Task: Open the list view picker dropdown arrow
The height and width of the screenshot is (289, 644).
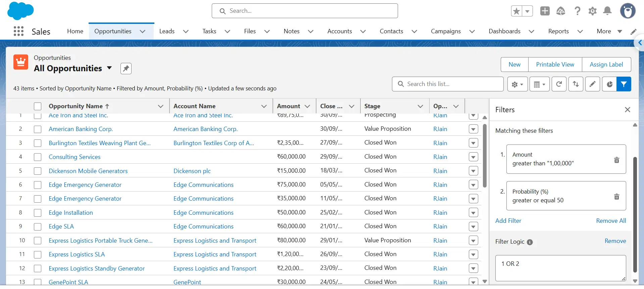Action: 109,68
